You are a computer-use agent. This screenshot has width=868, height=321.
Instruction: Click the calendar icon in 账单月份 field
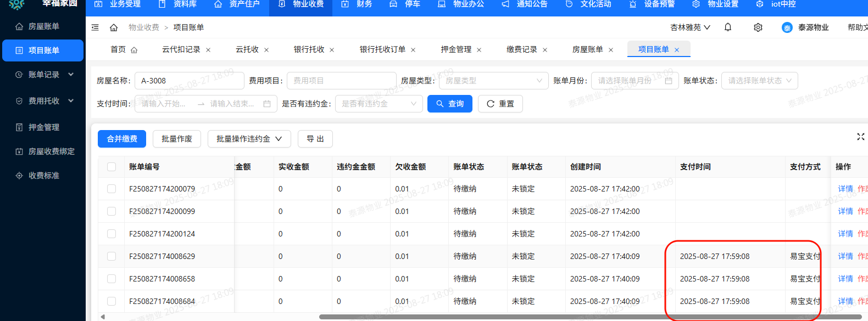pos(669,81)
